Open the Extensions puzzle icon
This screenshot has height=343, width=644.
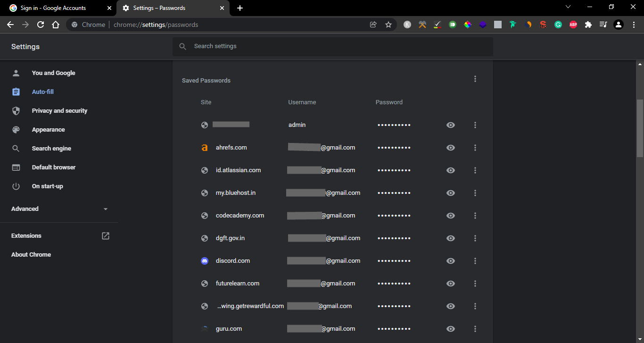pos(588,25)
